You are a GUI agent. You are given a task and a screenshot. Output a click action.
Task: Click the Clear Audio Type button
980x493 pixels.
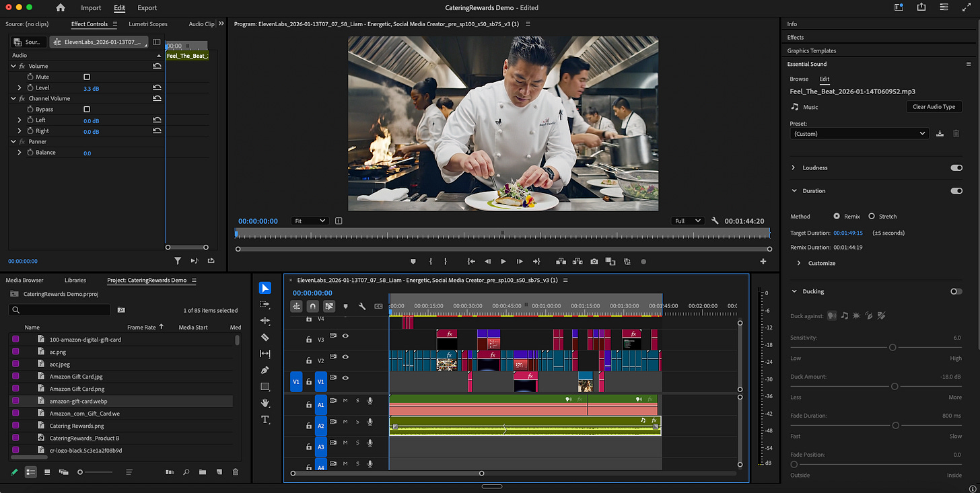pyautogui.click(x=934, y=107)
